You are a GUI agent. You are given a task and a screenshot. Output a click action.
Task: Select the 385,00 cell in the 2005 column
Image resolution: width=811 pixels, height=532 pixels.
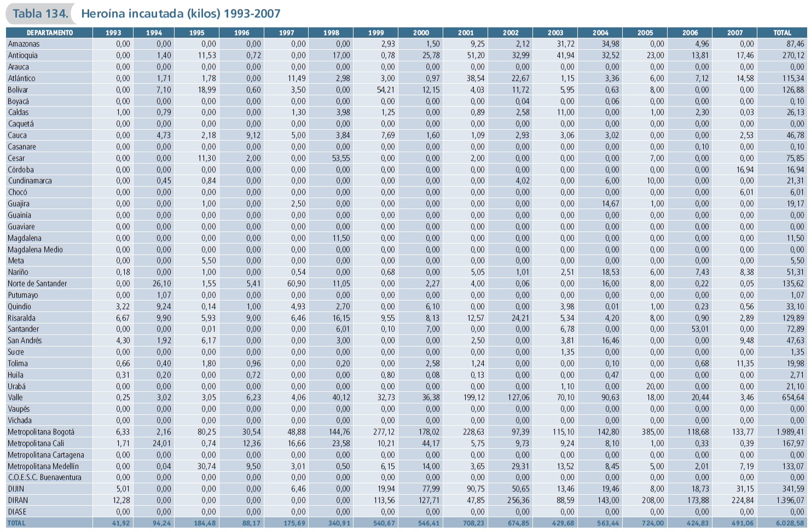(x=653, y=432)
